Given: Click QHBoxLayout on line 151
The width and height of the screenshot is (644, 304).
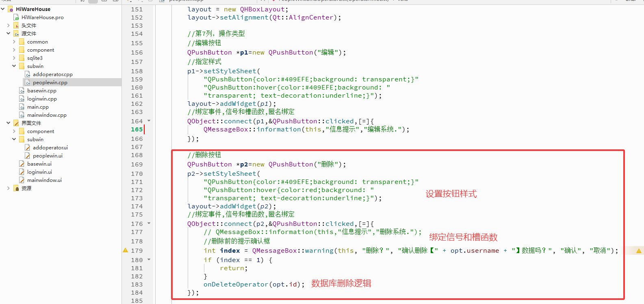Looking at the screenshot, I should point(262,9).
